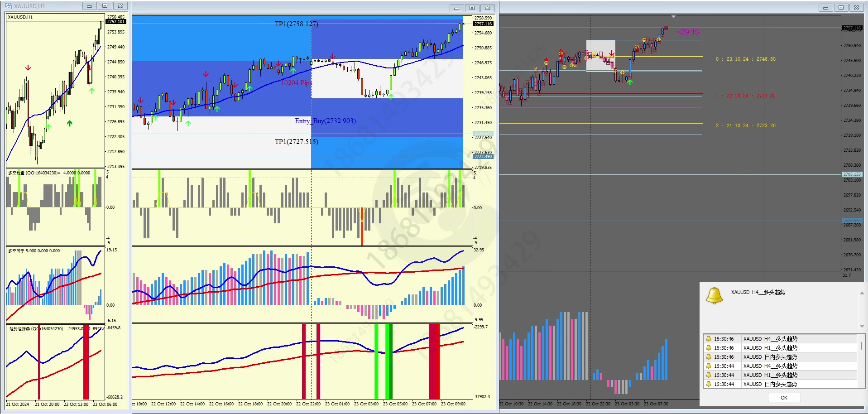This screenshot has width=868, height=414.
Task: Minimize the XAUUSD,H1 chart window on the left
Action: (x=89, y=6)
